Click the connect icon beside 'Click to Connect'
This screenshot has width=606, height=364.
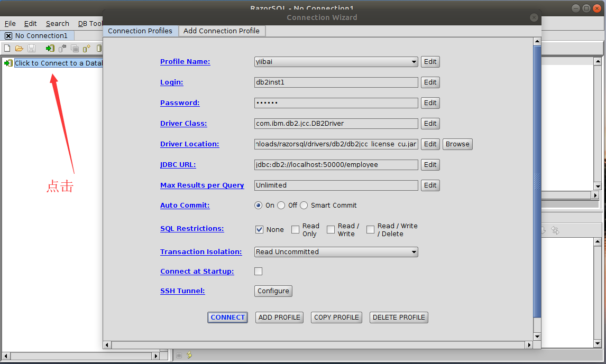tap(8, 63)
